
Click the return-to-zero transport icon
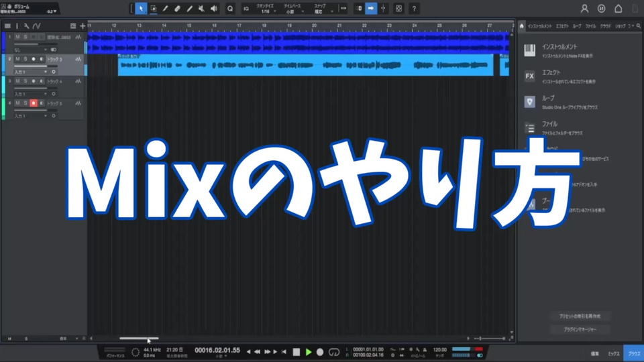[x=284, y=352]
